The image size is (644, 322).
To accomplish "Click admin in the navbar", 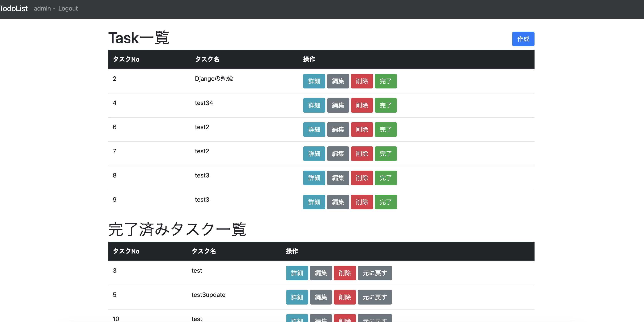I will 42,8.
